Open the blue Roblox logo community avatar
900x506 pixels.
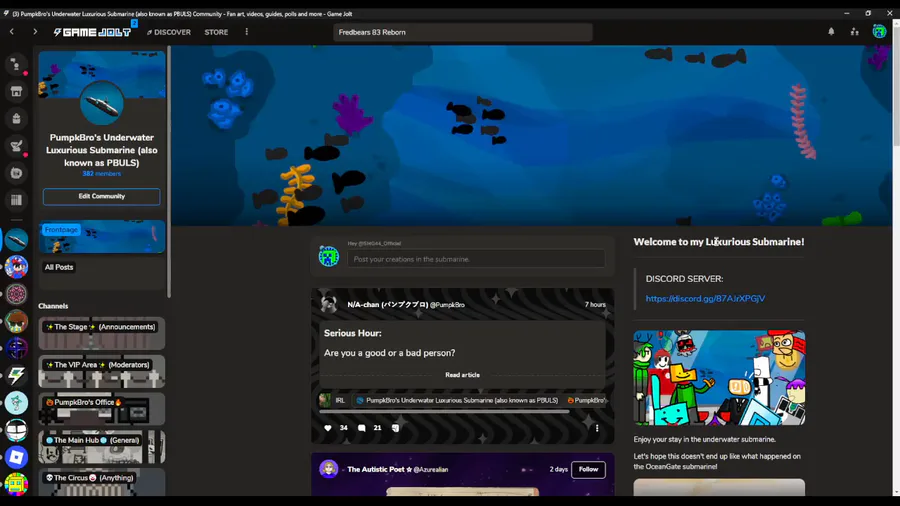click(x=16, y=457)
